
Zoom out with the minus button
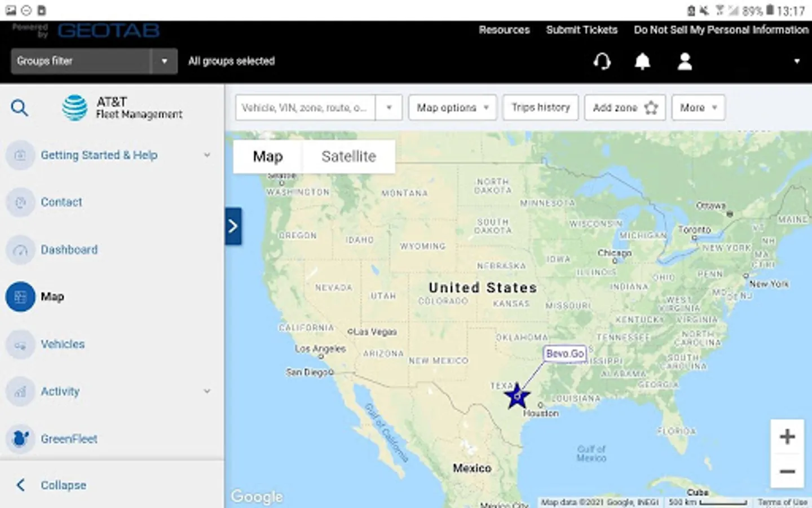[787, 471]
